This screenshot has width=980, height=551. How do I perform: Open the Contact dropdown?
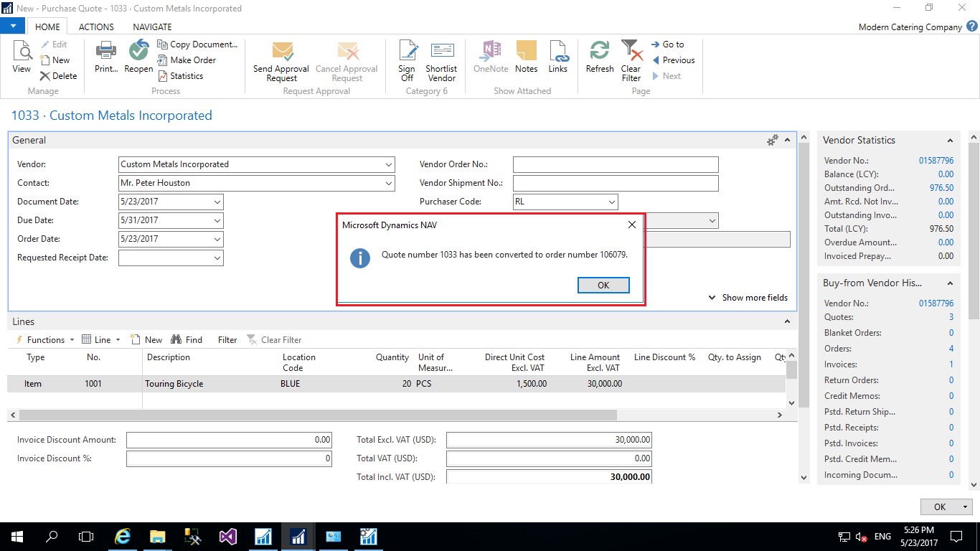tap(389, 183)
